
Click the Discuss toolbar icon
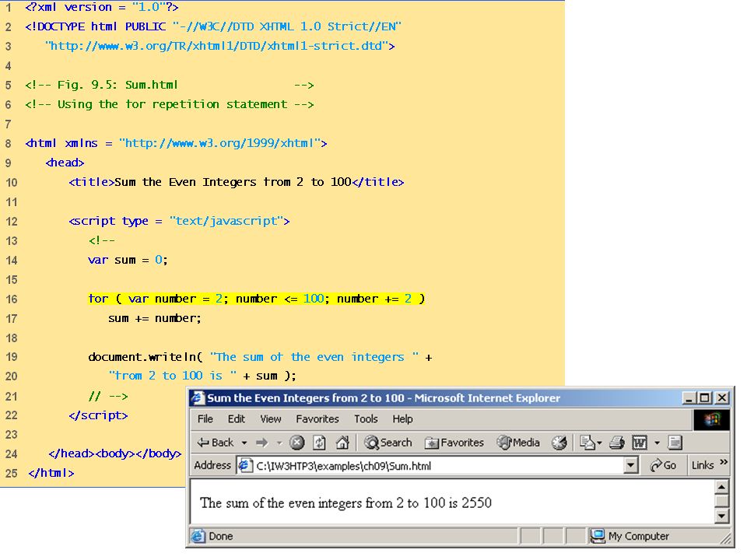[x=675, y=443]
